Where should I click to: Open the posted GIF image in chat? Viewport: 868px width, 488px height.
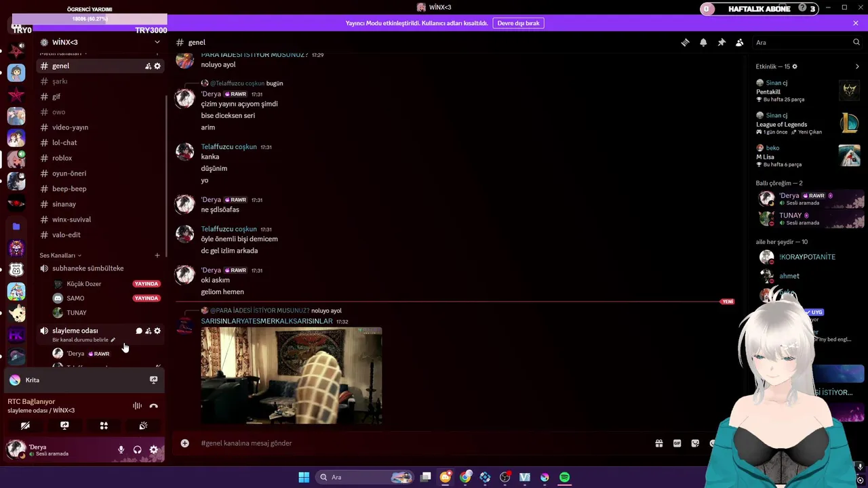click(292, 375)
